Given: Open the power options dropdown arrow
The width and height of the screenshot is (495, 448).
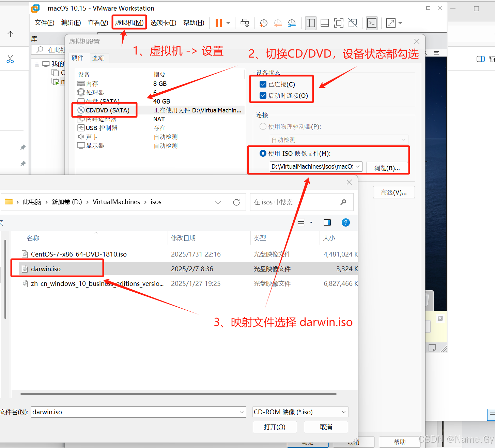Looking at the screenshot, I should pyautogui.click(x=228, y=23).
